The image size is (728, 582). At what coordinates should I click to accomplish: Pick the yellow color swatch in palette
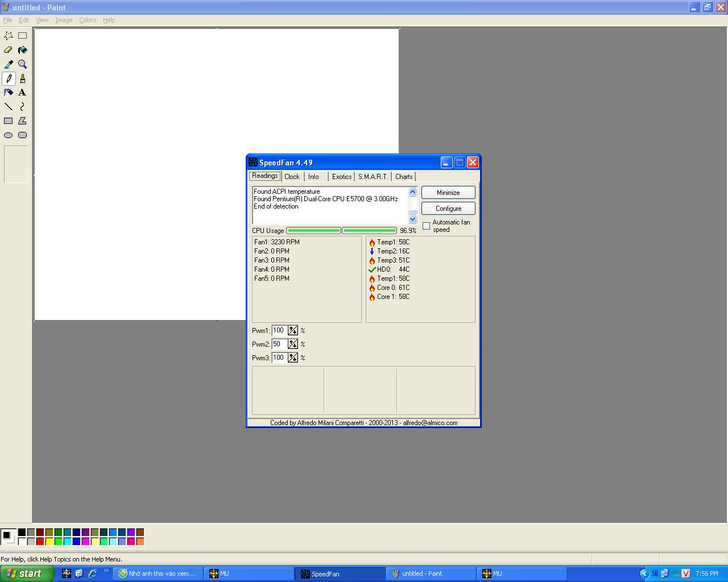(49, 542)
